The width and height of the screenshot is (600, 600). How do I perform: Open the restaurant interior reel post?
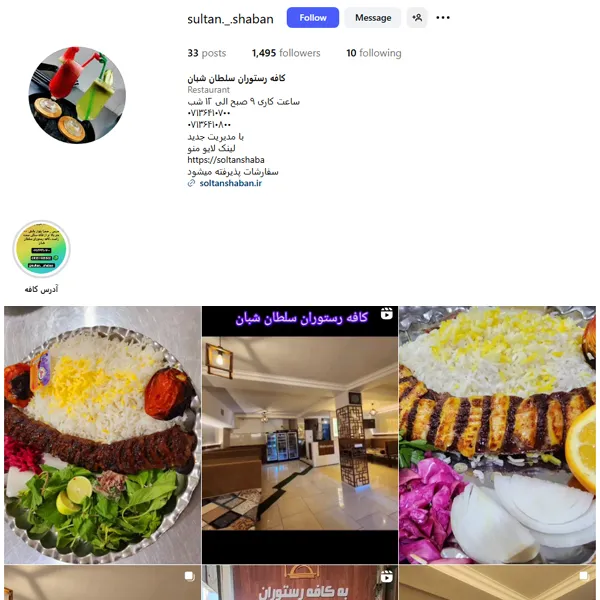tap(300, 435)
